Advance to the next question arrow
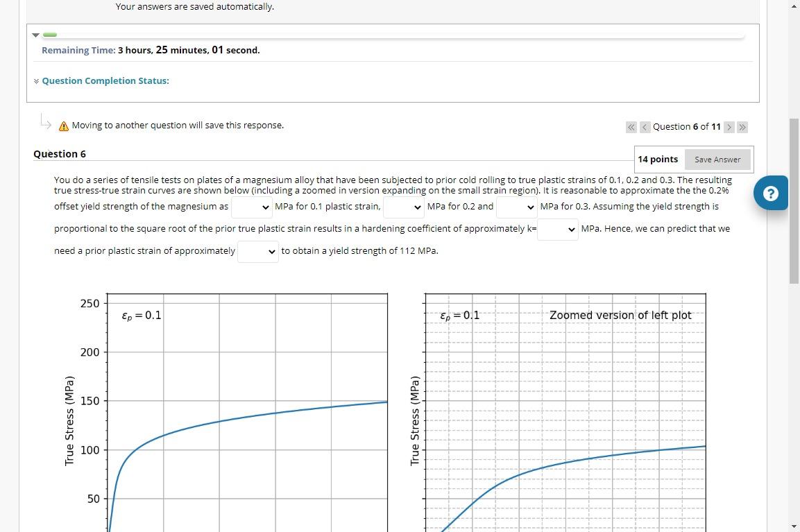The width and height of the screenshot is (800, 532). tap(729, 127)
